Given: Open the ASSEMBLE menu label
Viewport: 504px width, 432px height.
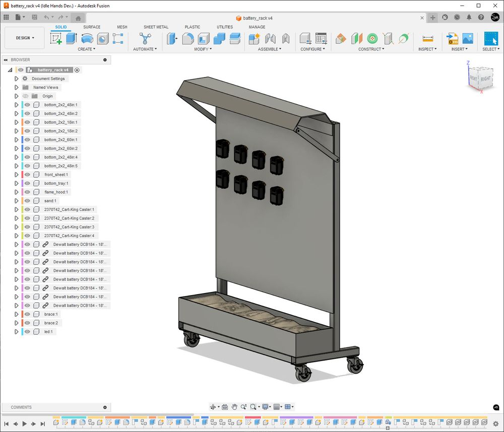Looking at the screenshot, I should (x=269, y=49).
